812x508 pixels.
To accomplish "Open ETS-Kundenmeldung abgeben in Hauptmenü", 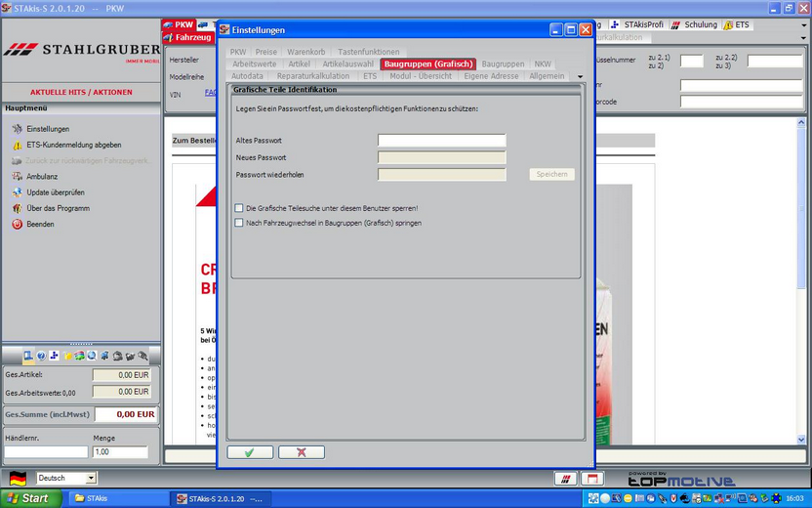I will (74, 145).
